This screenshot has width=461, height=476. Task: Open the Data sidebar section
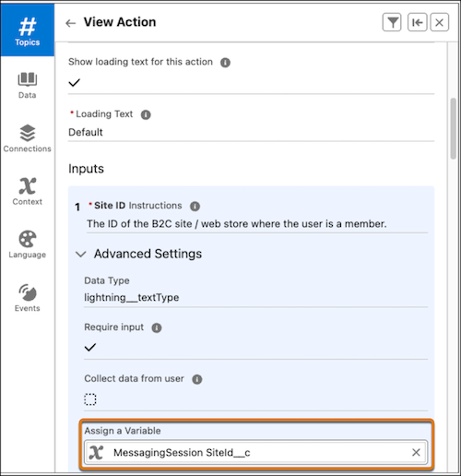[28, 85]
